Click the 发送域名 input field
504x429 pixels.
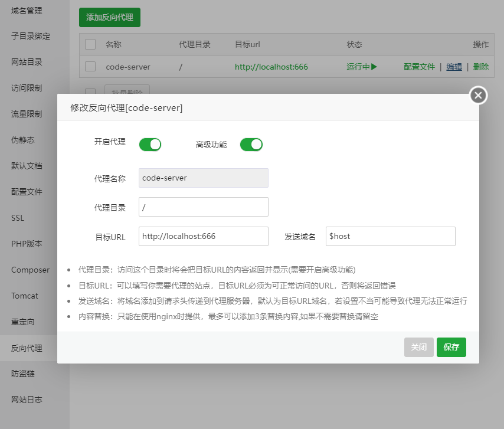(390, 236)
